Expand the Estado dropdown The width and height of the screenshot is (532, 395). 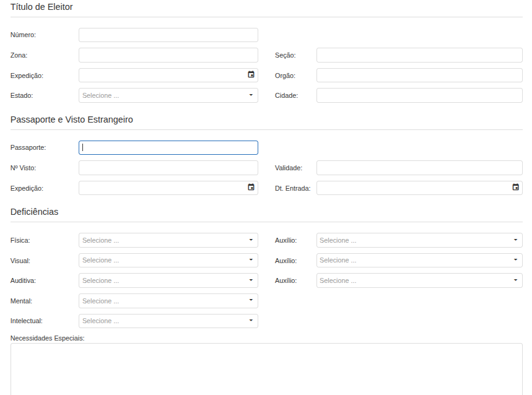tap(168, 95)
